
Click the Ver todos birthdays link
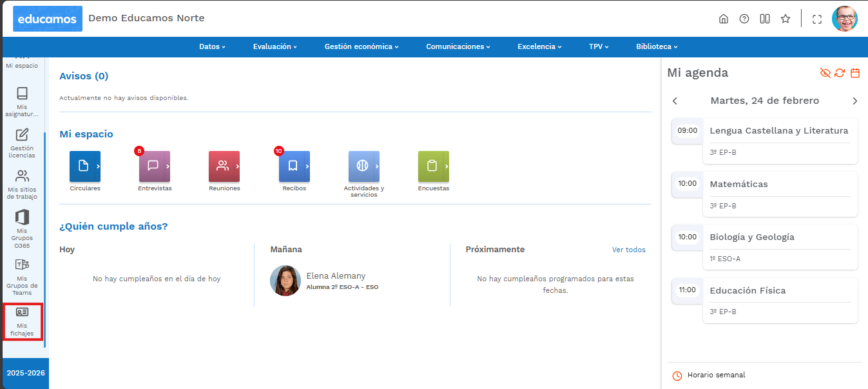point(628,250)
